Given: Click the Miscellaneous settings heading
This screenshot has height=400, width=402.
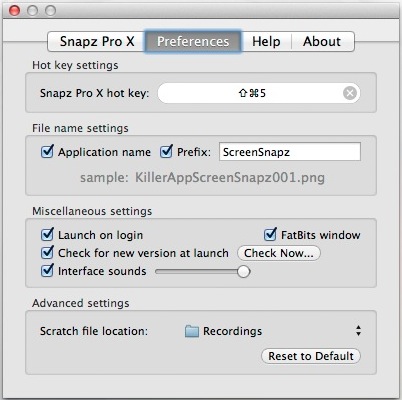Looking at the screenshot, I should point(92,211).
